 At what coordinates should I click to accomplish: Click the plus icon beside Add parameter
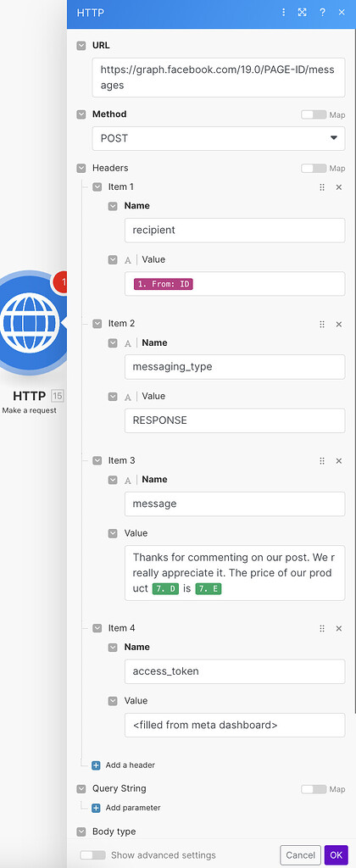pyautogui.click(x=96, y=808)
